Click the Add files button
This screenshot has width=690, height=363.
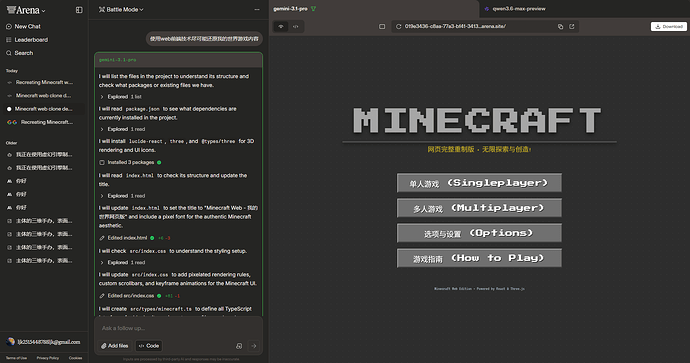click(x=115, y=346)
